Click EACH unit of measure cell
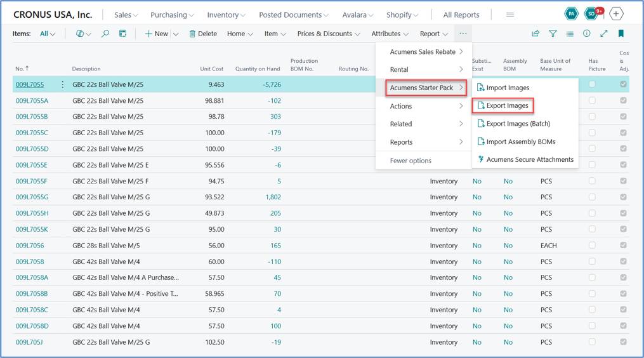Image resolution: width=644 pixels, height=358 pixels. click(548, 246)
